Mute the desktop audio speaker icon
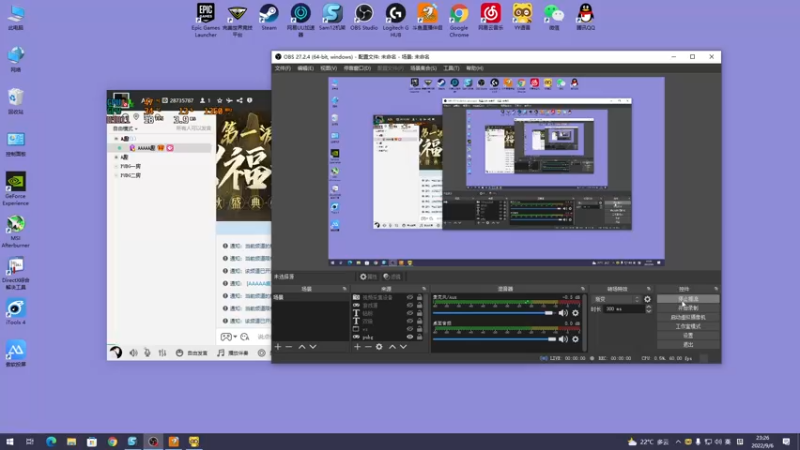This screenshot has width=800, height=450. 562,338
